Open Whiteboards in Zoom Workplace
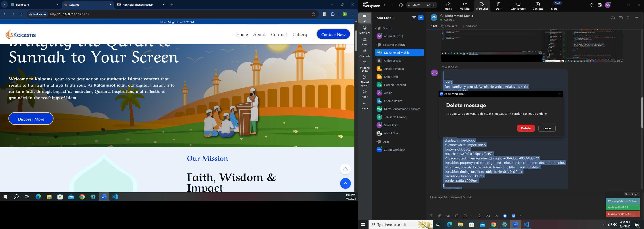644x229 pixels. (518, 6)
